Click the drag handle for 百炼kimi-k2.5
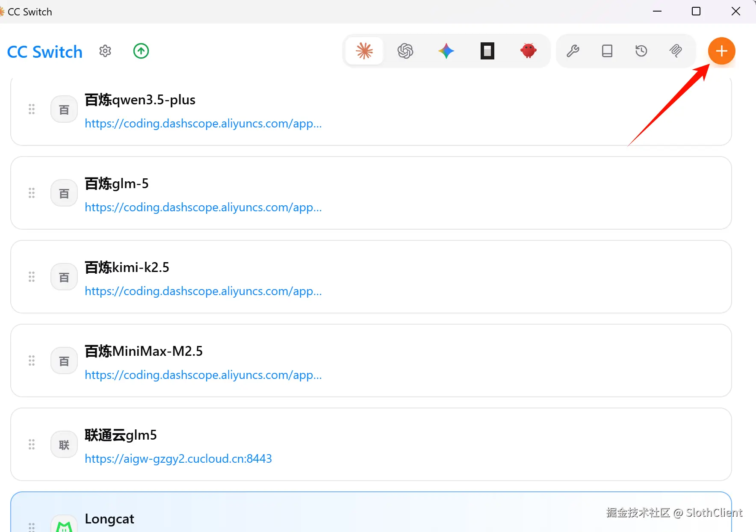This screenshot has height=532, width=756. coord(32,277)
